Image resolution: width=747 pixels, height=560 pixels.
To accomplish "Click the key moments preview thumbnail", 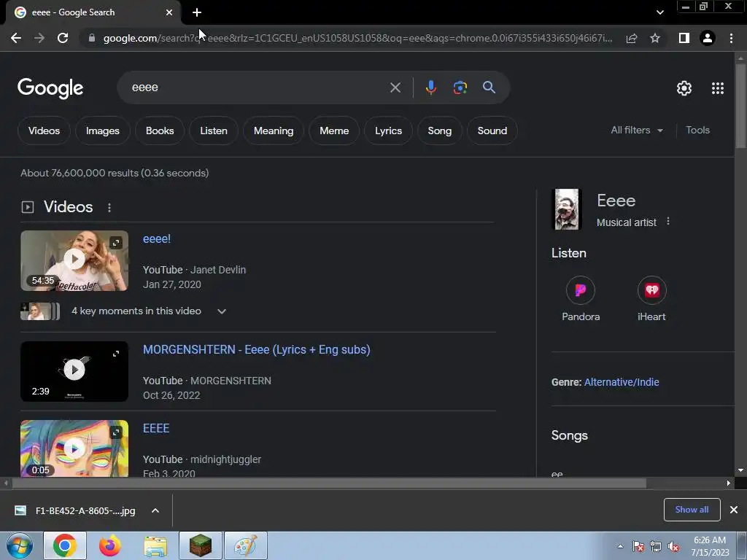I will click(40, 311).
